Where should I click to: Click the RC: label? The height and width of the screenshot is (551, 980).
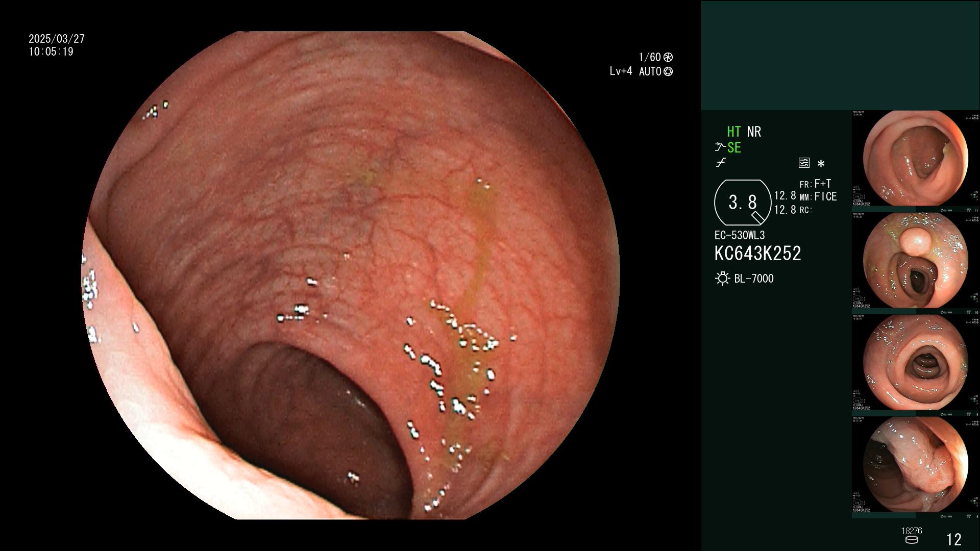(x=805, y=210)
